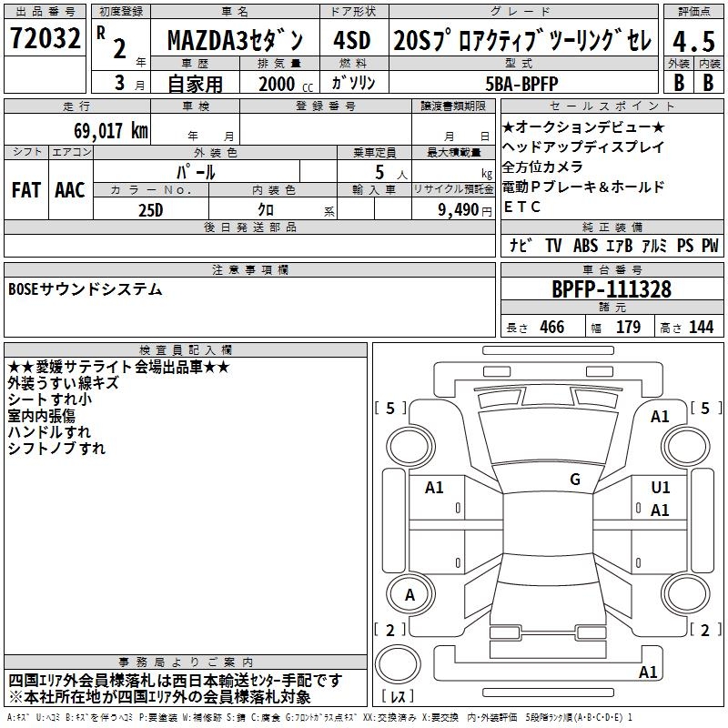Click the アルミ equipment item
Viewport: 728px width, 728px height.
pyautogui.click(x=655, y=245)
